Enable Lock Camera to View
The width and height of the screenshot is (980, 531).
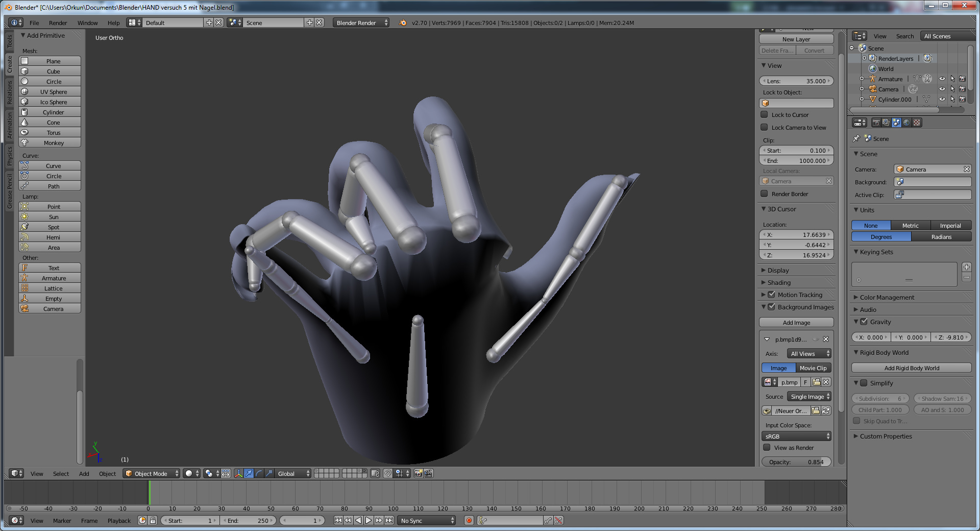(x=764, y=128)
